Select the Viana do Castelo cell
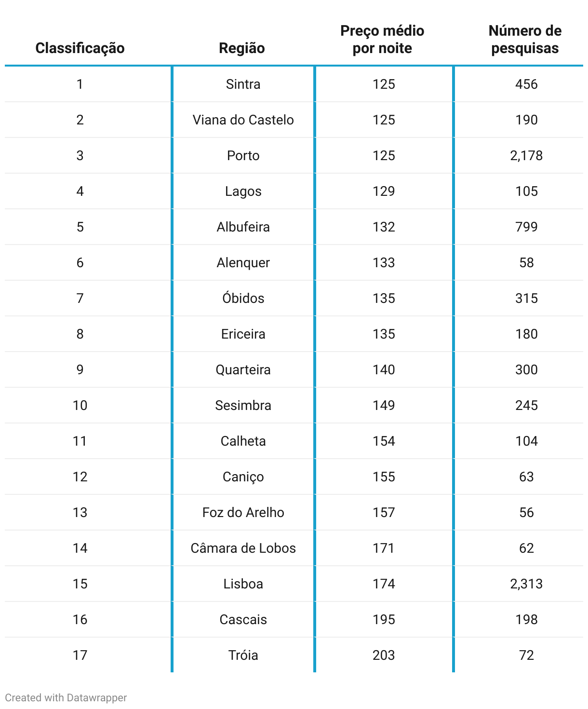Viewport: 588px width, 709px height. coord(243,120)
